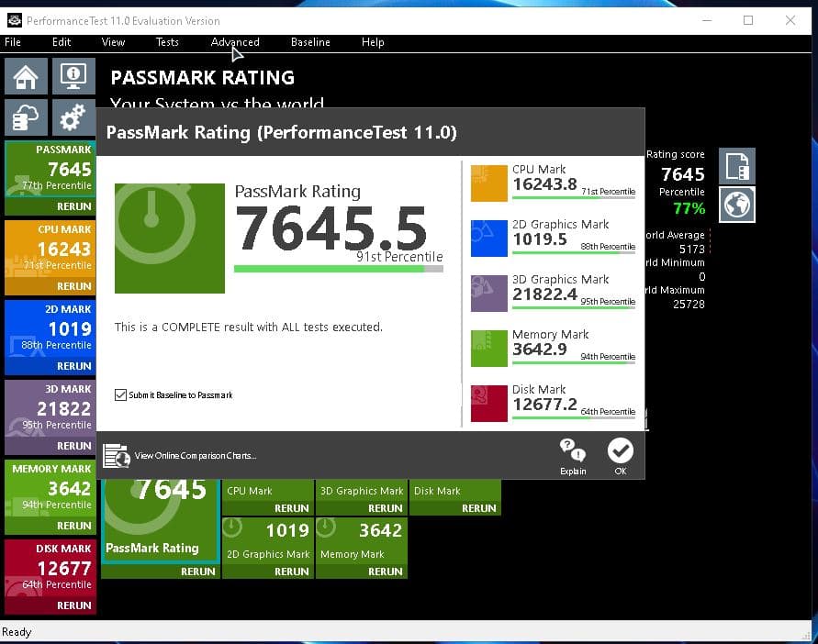This screenshot has width=818, height=644.
Task: Click the purple 3D Graphics Mark icon
Action: point(488,293)
